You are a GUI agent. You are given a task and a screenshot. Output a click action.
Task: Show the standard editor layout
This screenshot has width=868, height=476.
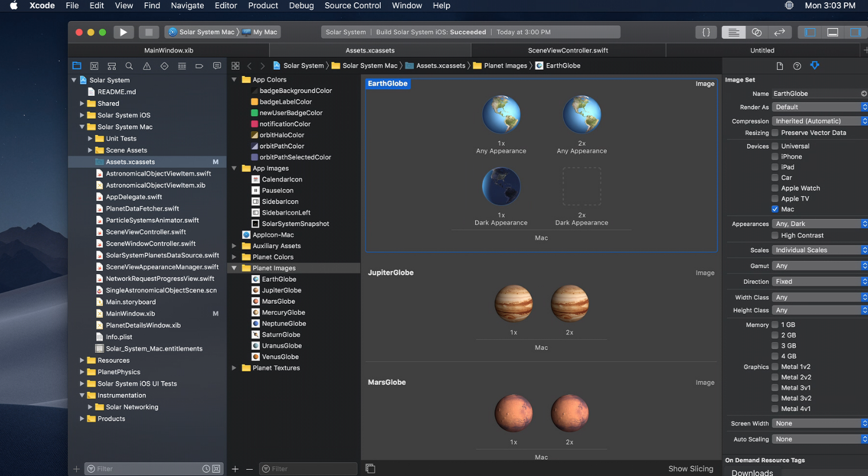[733, 32]
